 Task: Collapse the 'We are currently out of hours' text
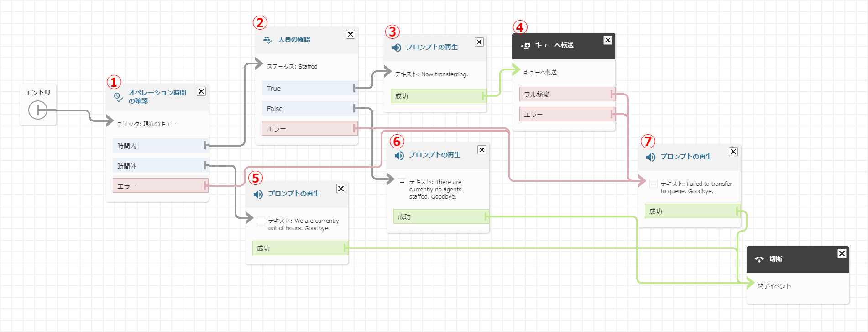tap(261, 221)
